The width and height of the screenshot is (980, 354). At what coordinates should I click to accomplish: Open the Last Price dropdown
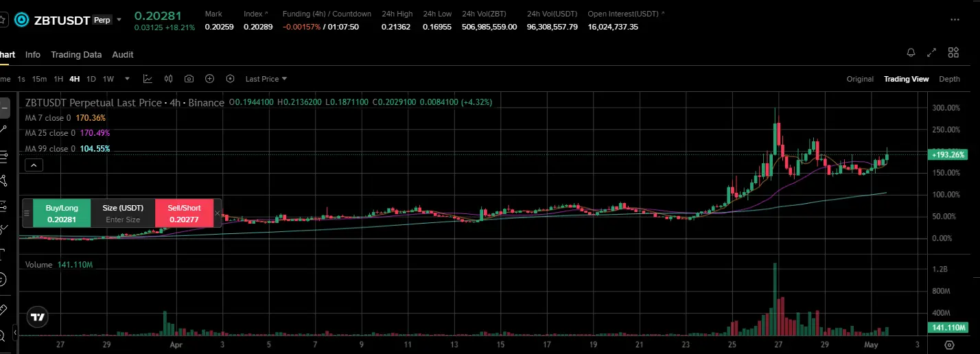coord(266,79)
